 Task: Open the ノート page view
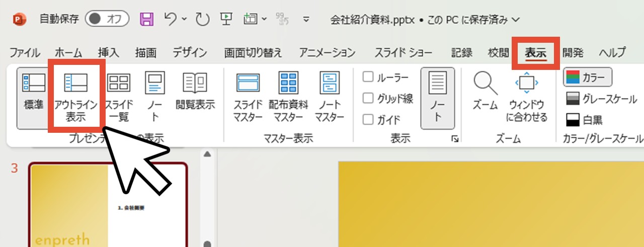tap(154, 99)
